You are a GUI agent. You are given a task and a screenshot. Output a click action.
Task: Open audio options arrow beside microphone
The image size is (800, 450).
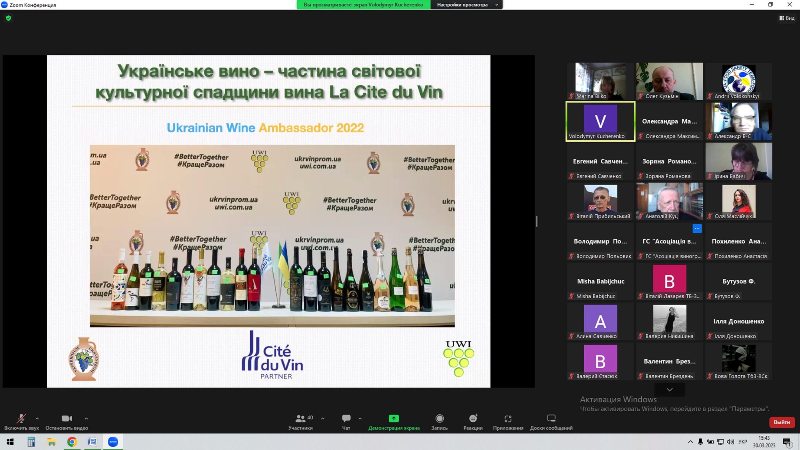point(37,418)
